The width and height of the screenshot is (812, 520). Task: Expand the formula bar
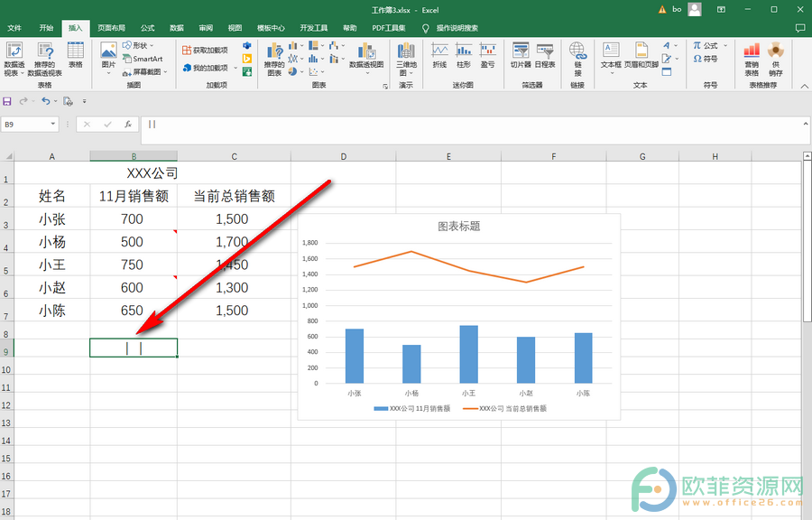[806, 124]
